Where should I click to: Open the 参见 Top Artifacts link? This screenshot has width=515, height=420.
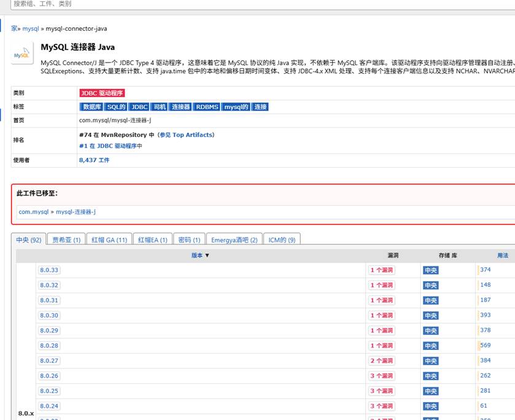click(186, 134)
